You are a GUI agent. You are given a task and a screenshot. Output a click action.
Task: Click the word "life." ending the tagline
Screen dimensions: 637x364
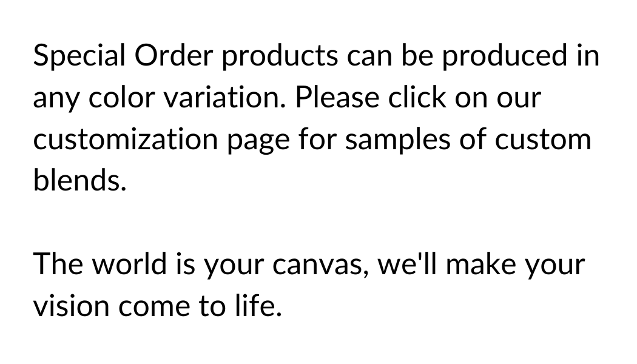(x=258, y=305)
